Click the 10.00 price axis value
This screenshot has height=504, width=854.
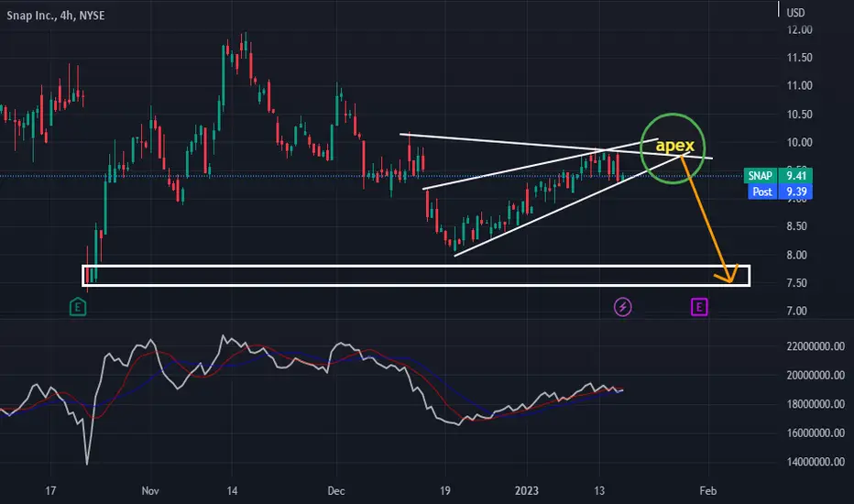[x=799, y=142]
